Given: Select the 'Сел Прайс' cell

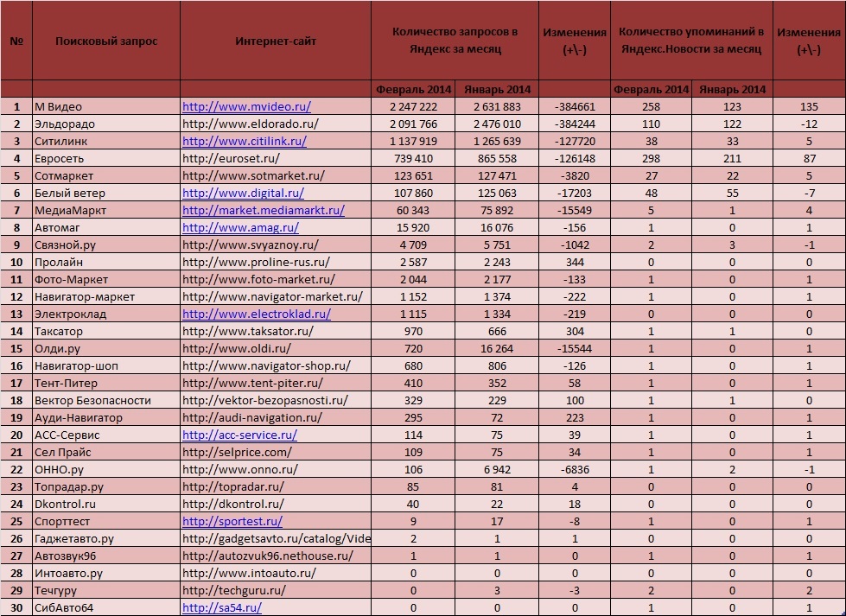Looking at the screenshot, I should click(106, 452).
